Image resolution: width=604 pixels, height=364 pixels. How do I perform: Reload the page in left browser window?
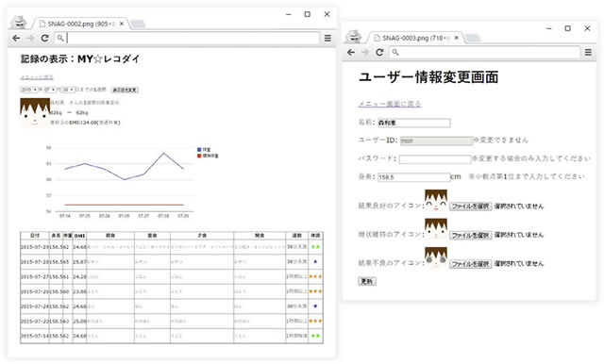44,38
